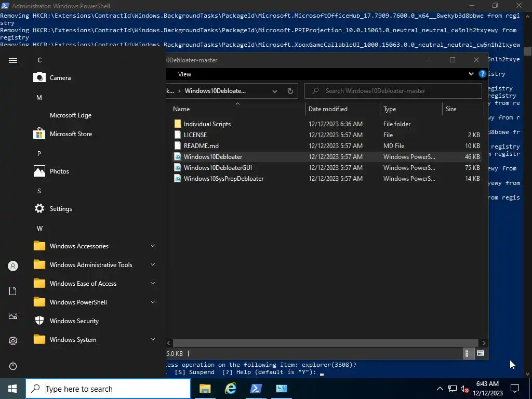Click the Power icon in Start sidebar
532x399 pixels.
click(x=13, y=366)
